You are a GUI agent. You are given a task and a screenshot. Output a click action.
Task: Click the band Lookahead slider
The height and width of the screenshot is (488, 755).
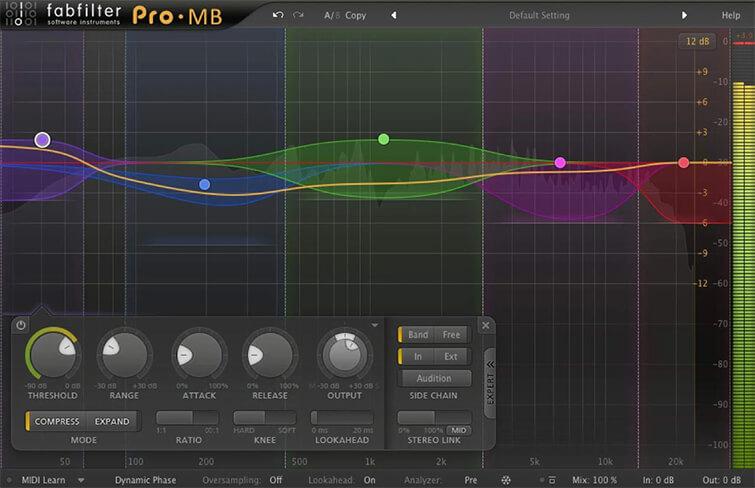(x=342, y=418)
